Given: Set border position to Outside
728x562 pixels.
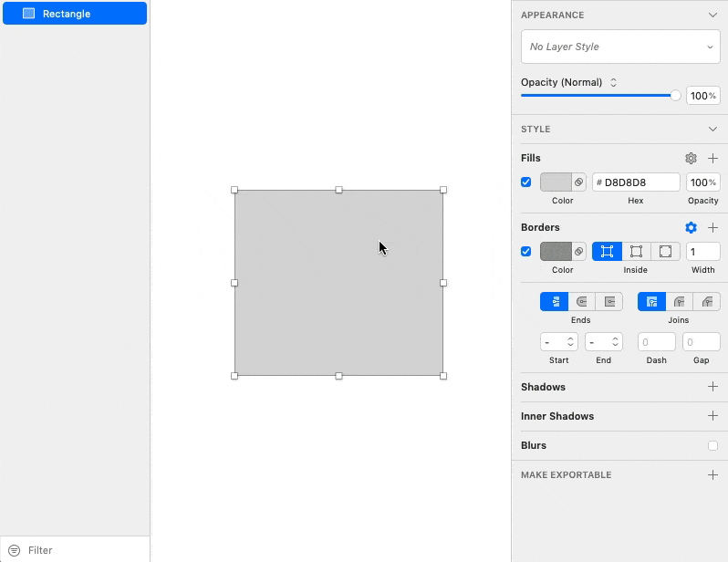Looking at the screenshot, I should (665, 252).
